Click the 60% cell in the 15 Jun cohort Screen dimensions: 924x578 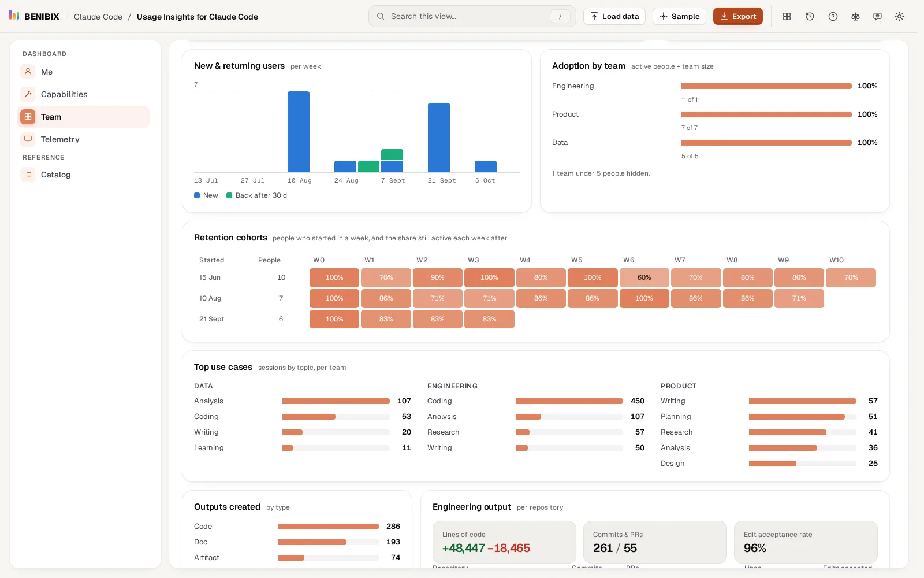(x=644, y=277)
